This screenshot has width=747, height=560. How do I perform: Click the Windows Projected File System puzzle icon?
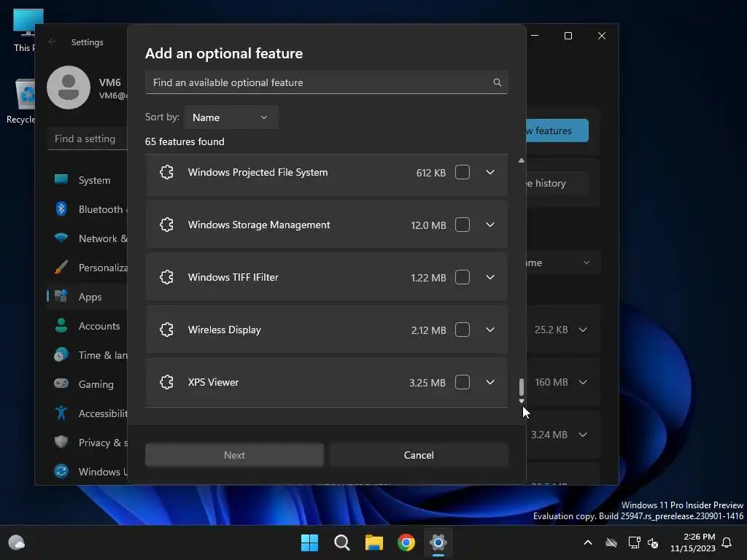click(166, 172)
